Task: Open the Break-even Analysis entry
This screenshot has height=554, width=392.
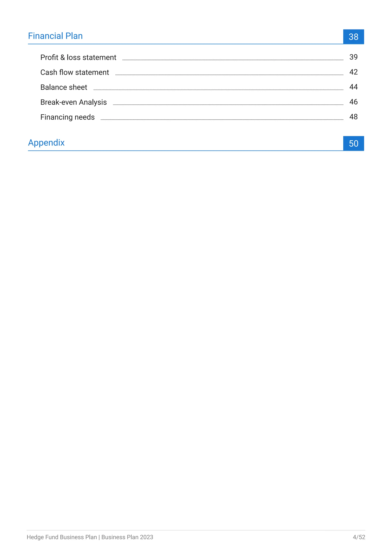Action: click(x=73, y=102)
